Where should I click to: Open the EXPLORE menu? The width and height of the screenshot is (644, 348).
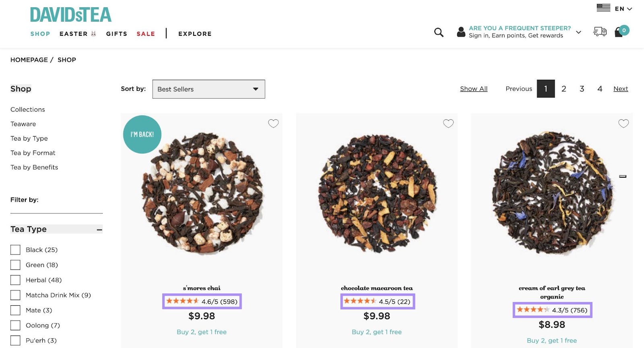pyautogui.click(x=195, y=34)
